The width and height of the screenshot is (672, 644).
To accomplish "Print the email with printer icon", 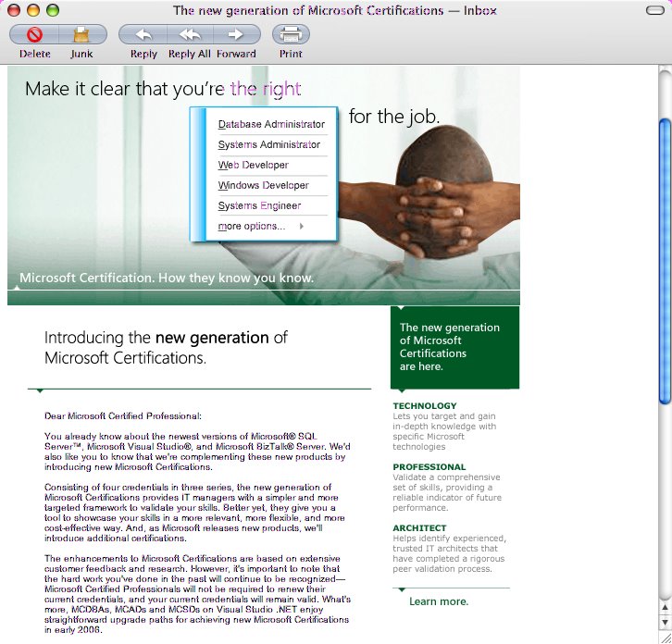I will [x=291, y=35].
